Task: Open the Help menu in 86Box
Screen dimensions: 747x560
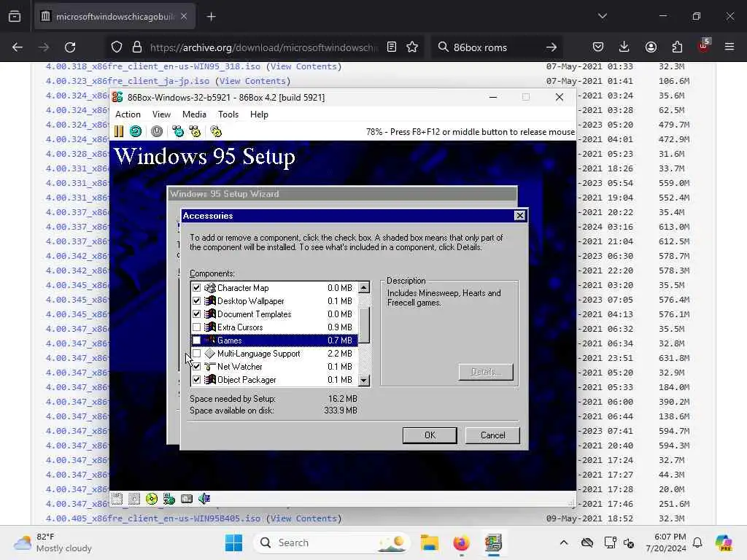Action: [x=259, y=114]
